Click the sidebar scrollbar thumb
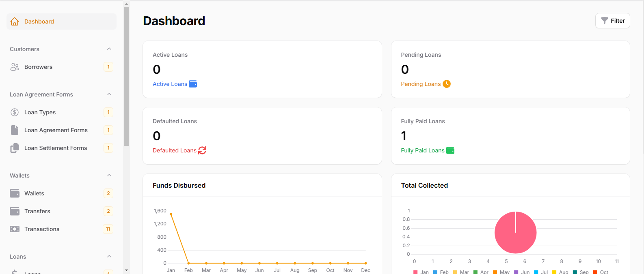This screenshot has width=644, height=274. (126, 77)
